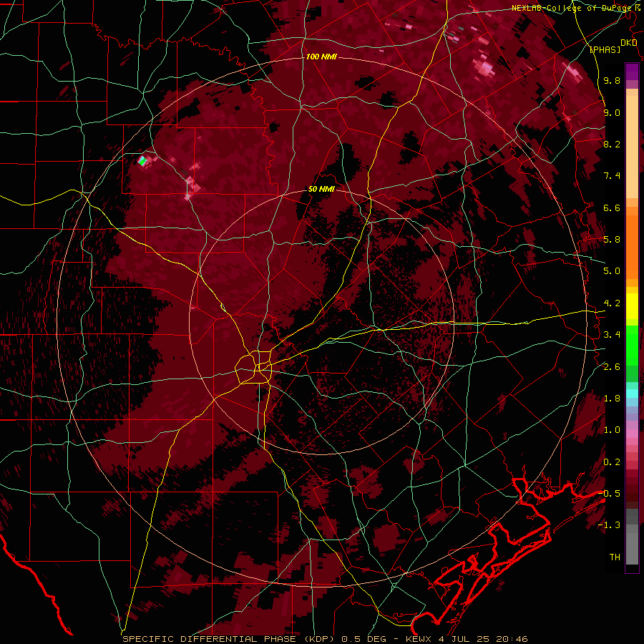
Task: Click the 2.6 scale label
Action: [612, 367]
